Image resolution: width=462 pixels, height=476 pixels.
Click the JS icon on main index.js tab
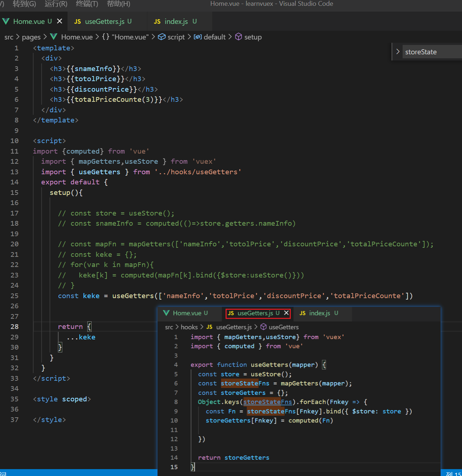point(157,22)
